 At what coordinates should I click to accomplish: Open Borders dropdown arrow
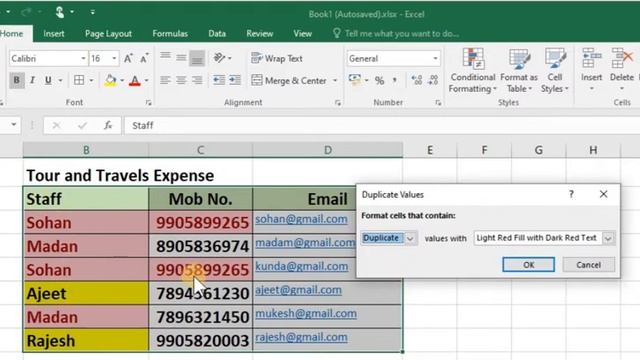[x=91, y=80]
